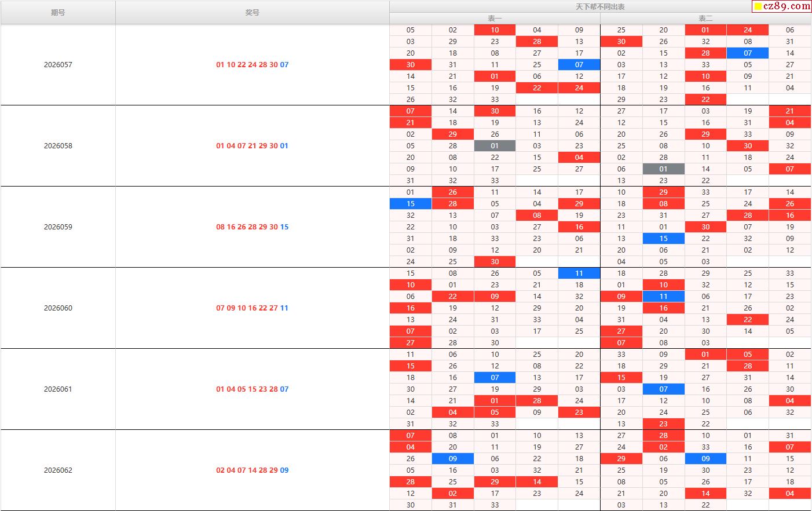Click red 26 cell in 2026059 表一
The height and width of the screenshot is (511, 812).
[x=453, y=192]
